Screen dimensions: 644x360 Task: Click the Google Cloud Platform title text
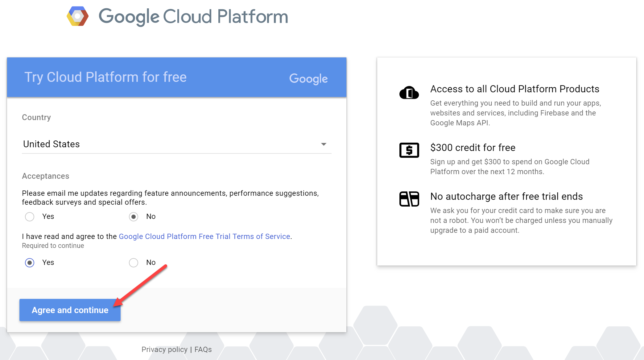click(193, 16)
